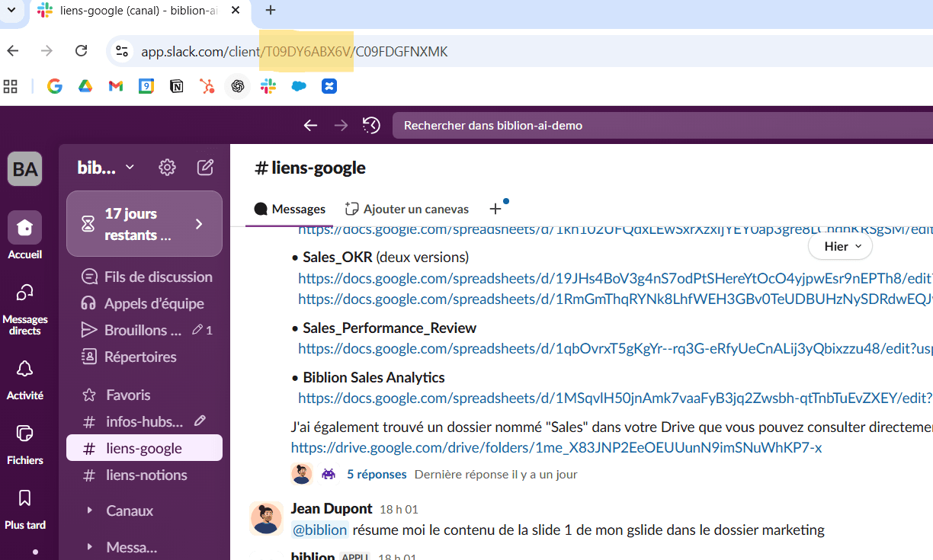Open the Notion bookmark icon
Image resolution: width=933 pixels, height=560 pixels.
click(177, 87)
